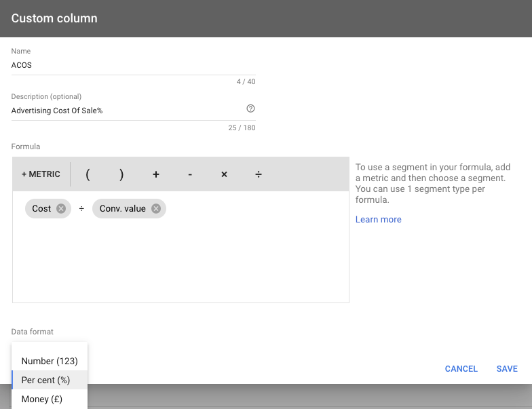Select the Cost metric chip
Screen dimensions: 532x409
41,209
